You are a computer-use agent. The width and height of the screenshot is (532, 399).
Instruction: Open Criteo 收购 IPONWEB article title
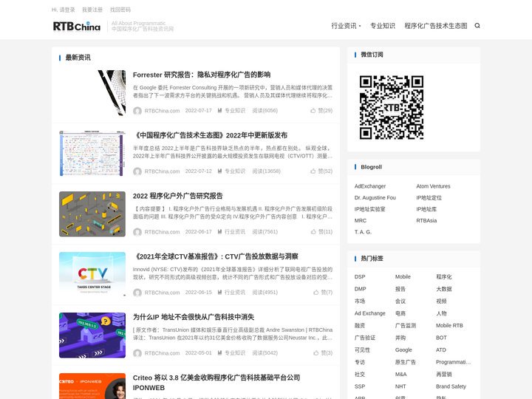tap(216, 383)
